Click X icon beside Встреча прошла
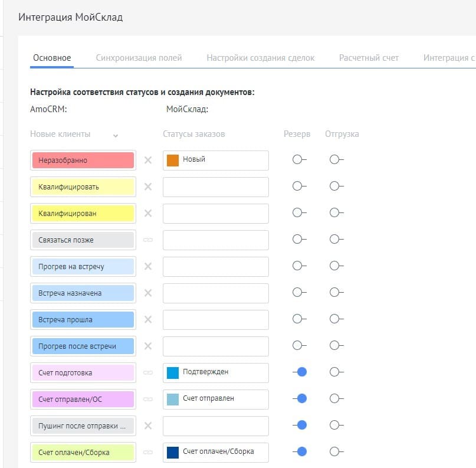476x468 pixels. pos(148,319)
